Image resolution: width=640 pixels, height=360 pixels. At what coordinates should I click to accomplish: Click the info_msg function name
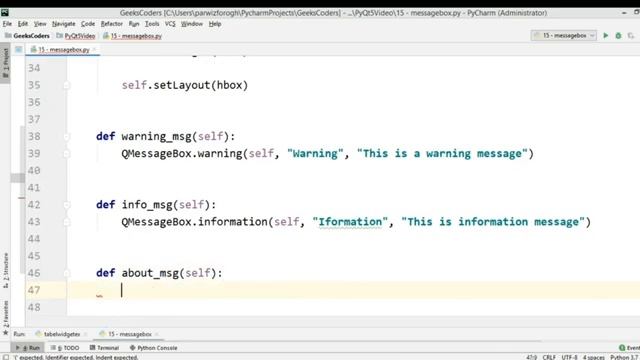147,205
